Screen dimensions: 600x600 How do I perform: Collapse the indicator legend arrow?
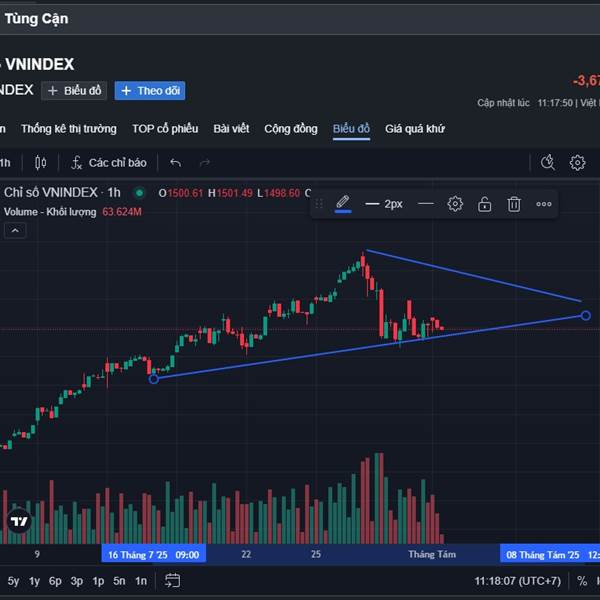point(15,230)
